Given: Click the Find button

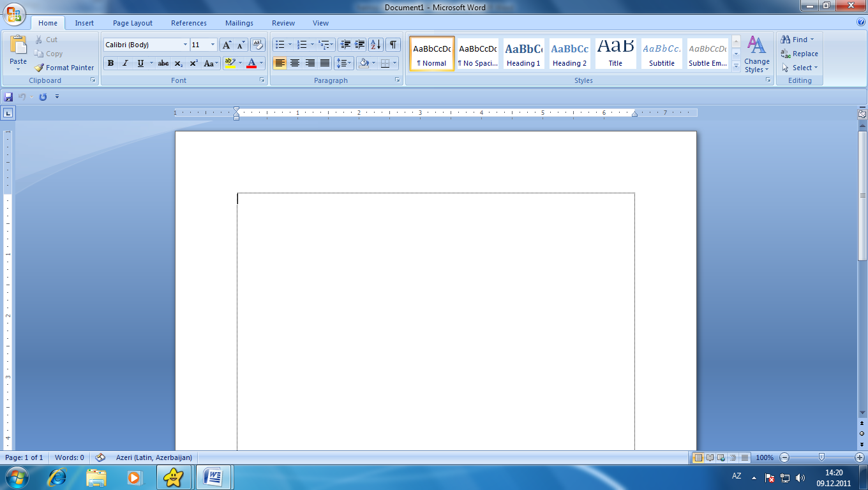Looking at the screenshot, I should click(x=798, y=40).
